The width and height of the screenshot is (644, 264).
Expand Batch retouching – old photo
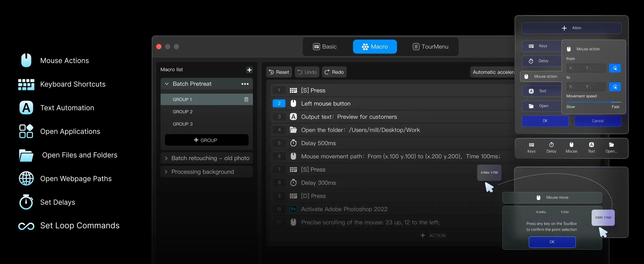[x=166, y=158]
